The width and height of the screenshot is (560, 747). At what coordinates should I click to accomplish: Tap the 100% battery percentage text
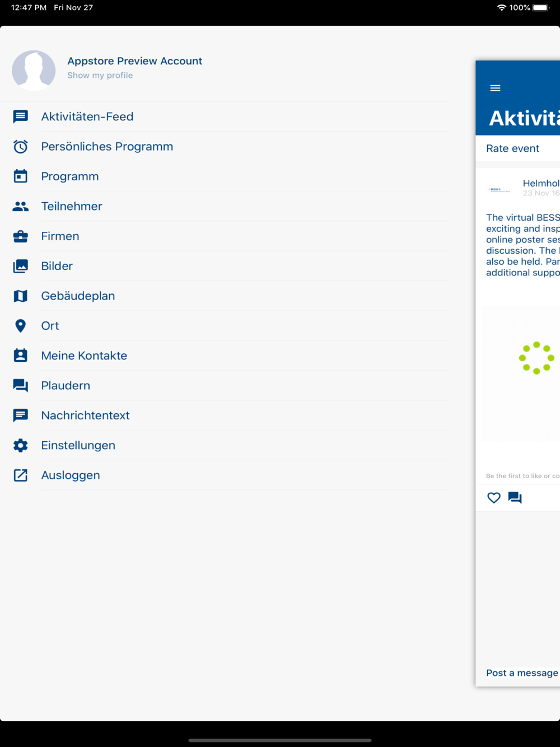(520, 8)
